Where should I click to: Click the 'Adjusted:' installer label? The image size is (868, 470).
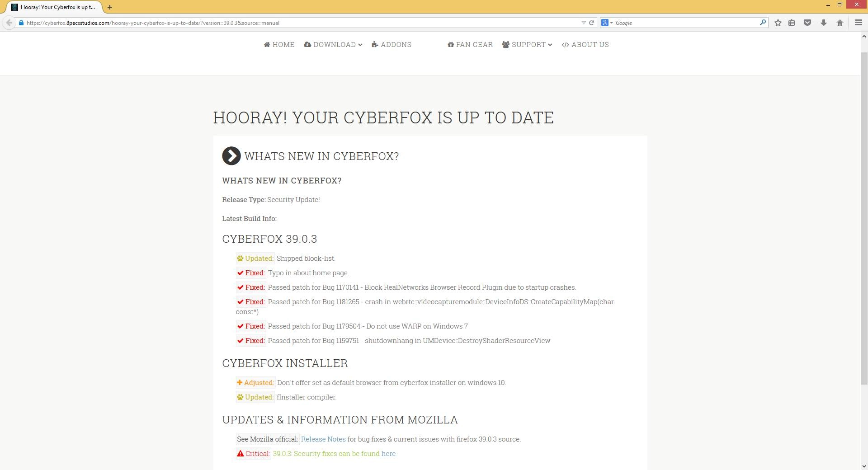(x=255, y=383)
